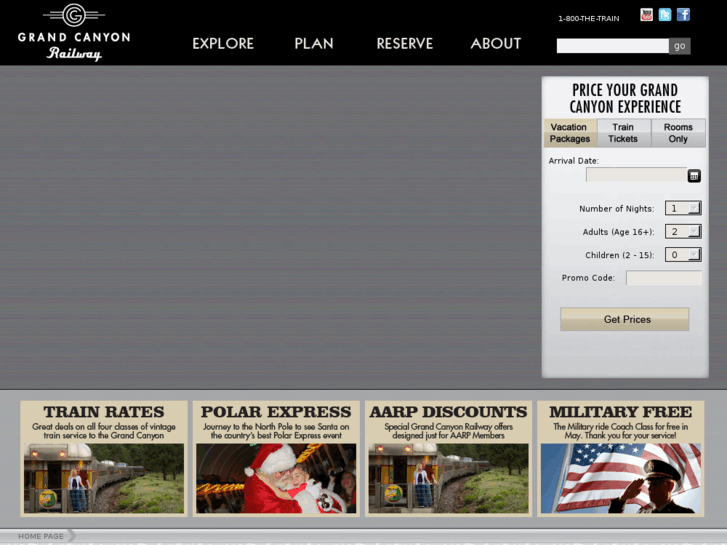This screenshot has height=545, width=727.
Task: Open the TRAIN RATES promo card
Action: coord(104,459)
